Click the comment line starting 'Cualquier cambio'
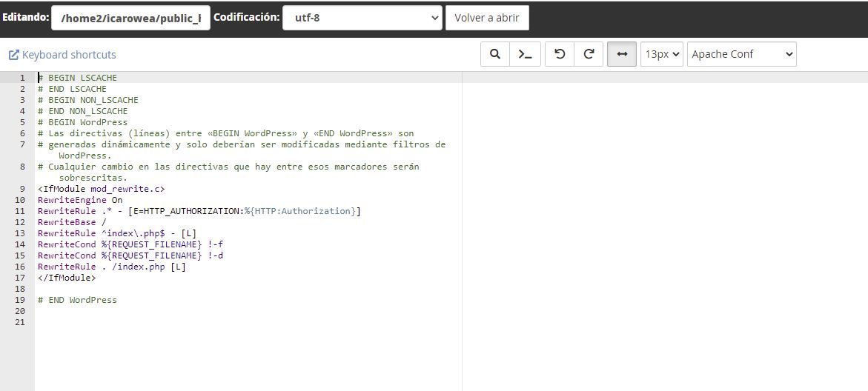Image resolution: width=868 pixels, height=391 pixels. click(228, 167)
